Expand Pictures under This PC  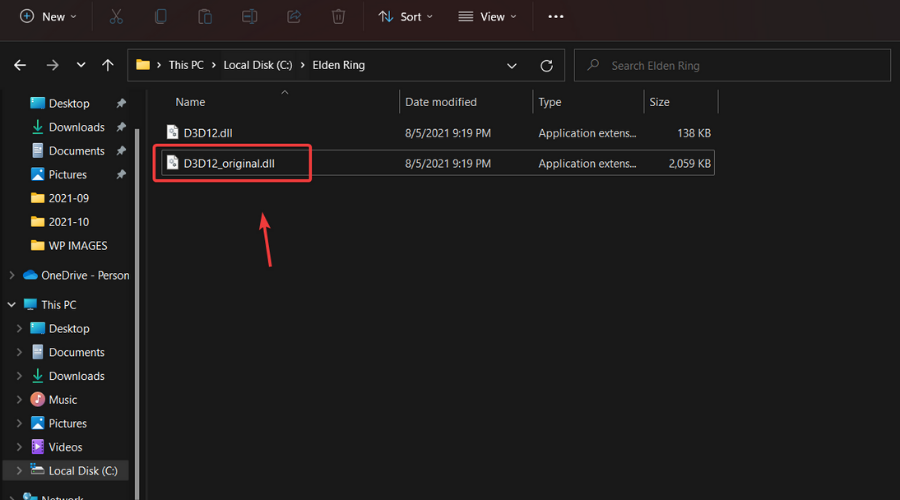[x=19, y=423]
